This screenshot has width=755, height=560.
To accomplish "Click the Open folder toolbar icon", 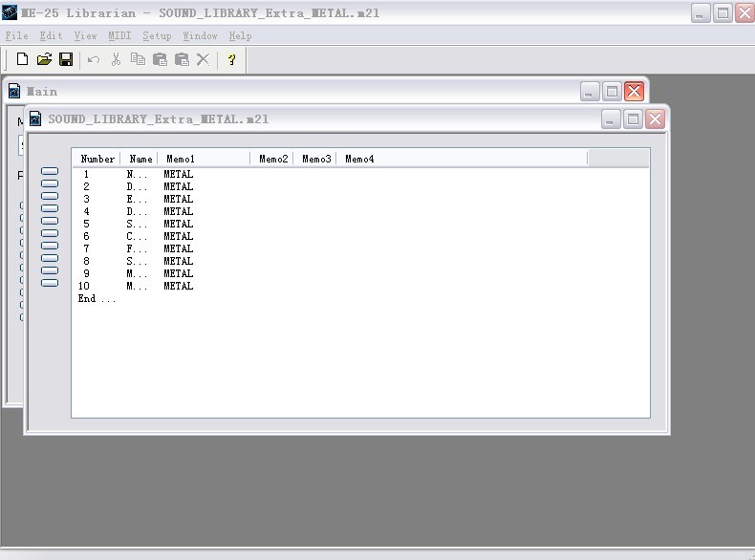I will [x=44, y=59].
